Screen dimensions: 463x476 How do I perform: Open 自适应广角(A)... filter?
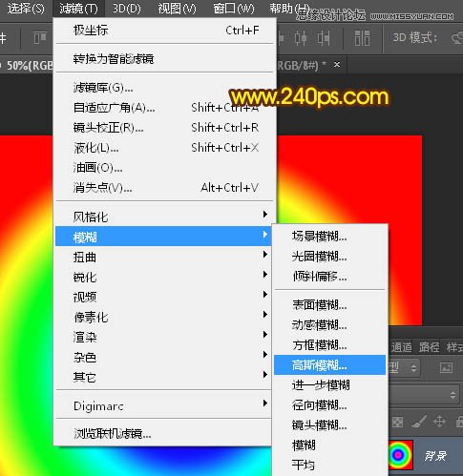(164, 108)
